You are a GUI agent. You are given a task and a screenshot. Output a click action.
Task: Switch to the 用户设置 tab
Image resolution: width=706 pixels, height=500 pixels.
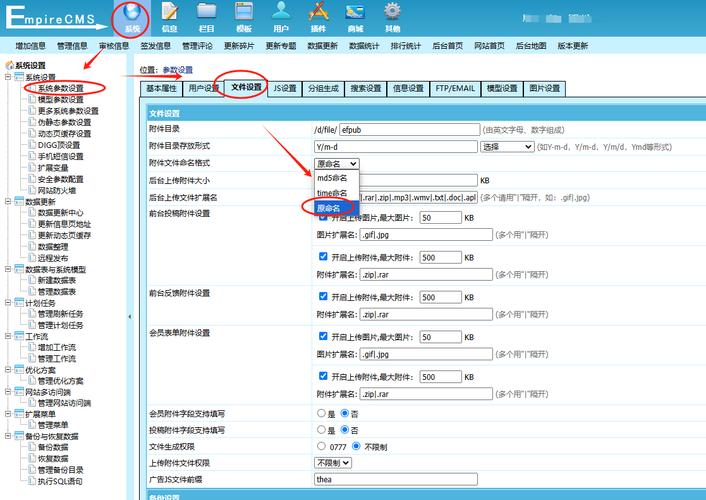(203, 89)
